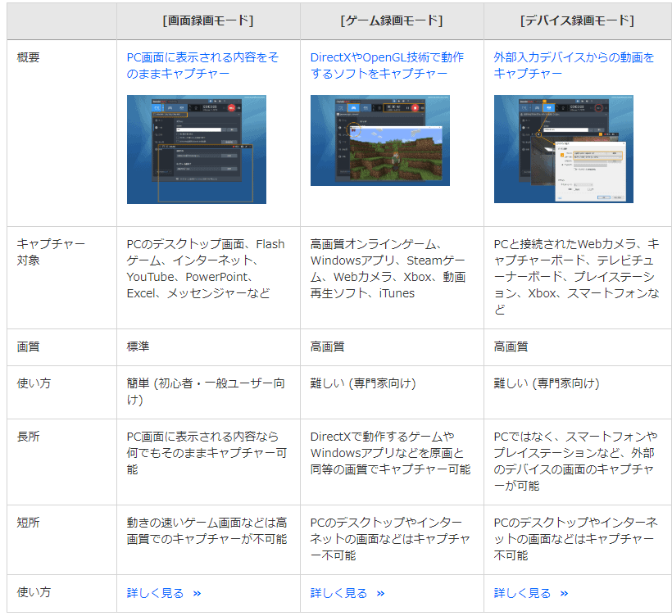Image resolution: width=672 pixels, height=616 pixels.
Task: Select the [デバイス録画モード] column header
Action: coord(576,20)
